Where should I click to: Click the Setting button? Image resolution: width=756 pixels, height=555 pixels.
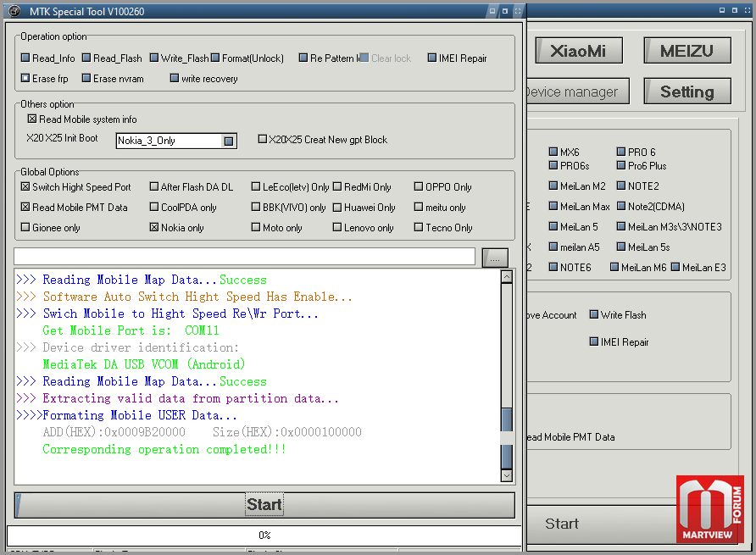(687, 92)
